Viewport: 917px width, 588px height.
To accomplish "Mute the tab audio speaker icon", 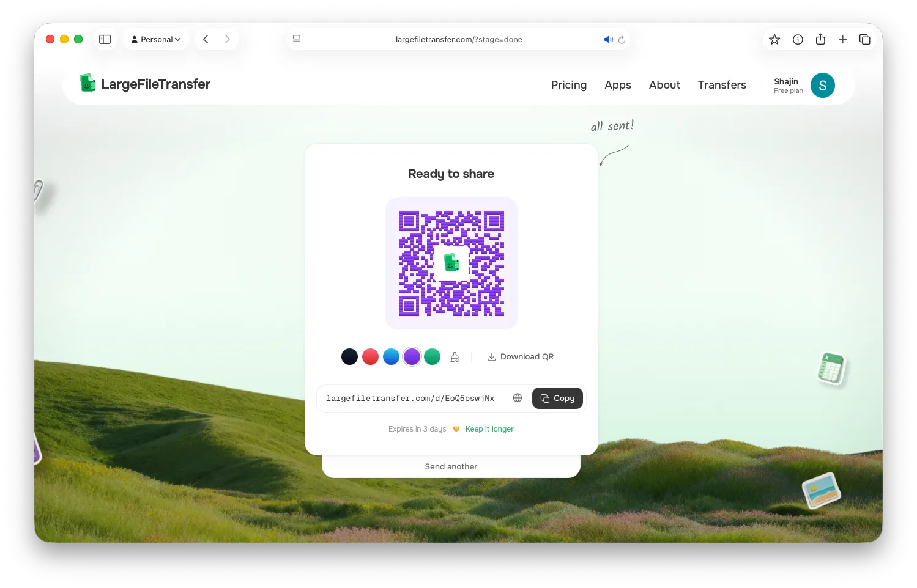I will tap(608, 39).
